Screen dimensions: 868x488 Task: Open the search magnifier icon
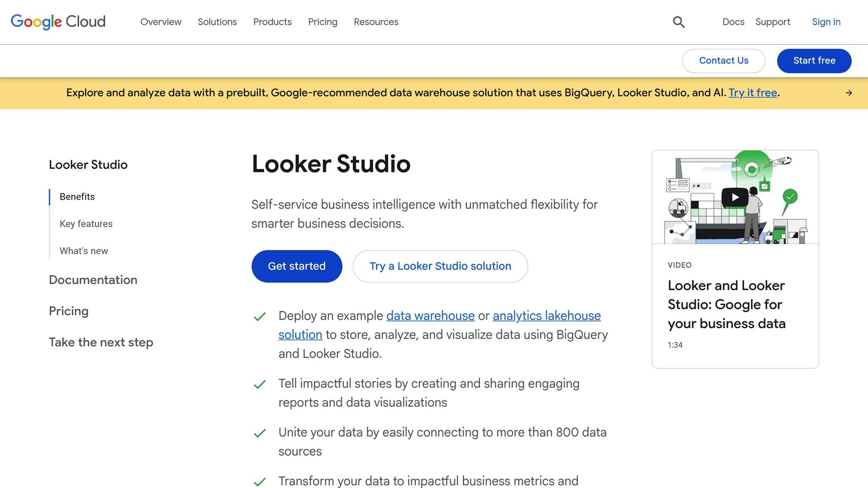[679, 22]
